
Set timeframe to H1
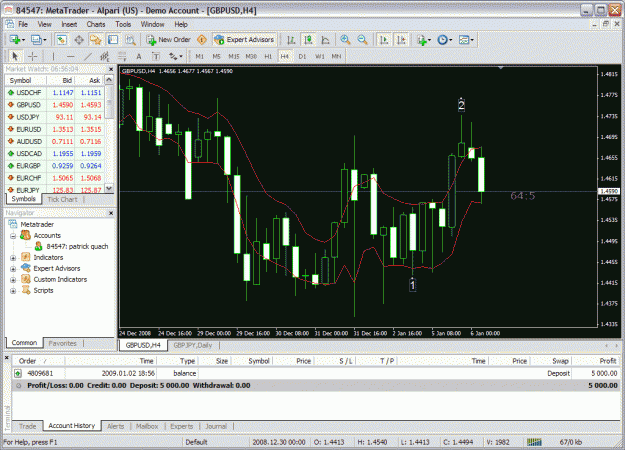pyautogui.click(x=268, y=56)
